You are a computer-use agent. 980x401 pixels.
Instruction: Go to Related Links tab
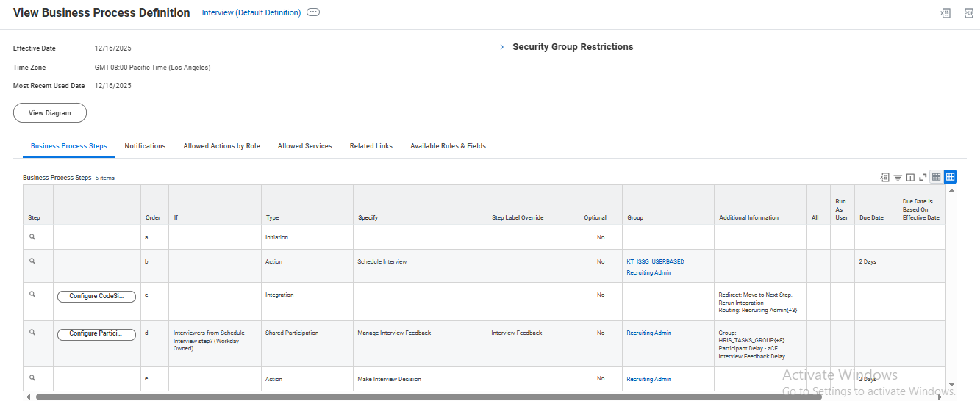(x=371, y=146)
